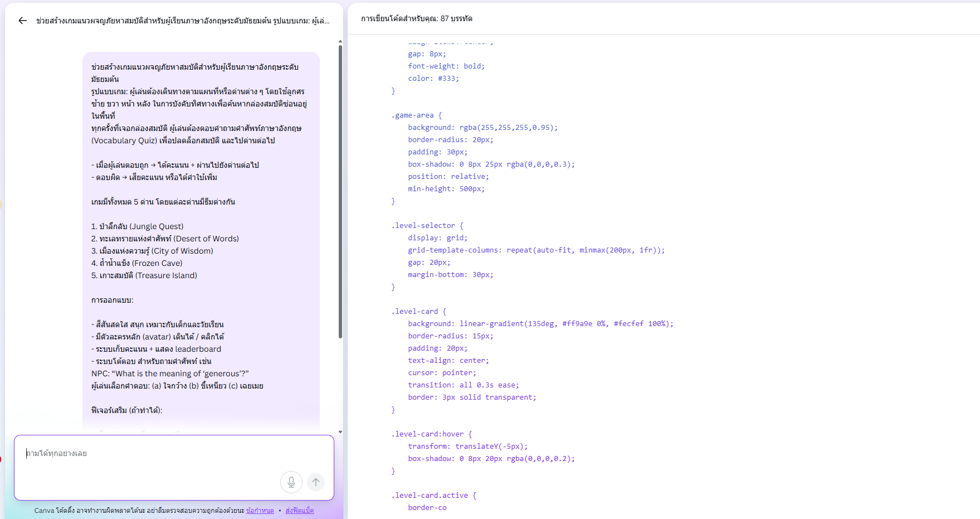Click the first line of the user prompt bubble
The width and height of the screenshot is (980, 519).
pyautogui.click(x=195, y=67)
